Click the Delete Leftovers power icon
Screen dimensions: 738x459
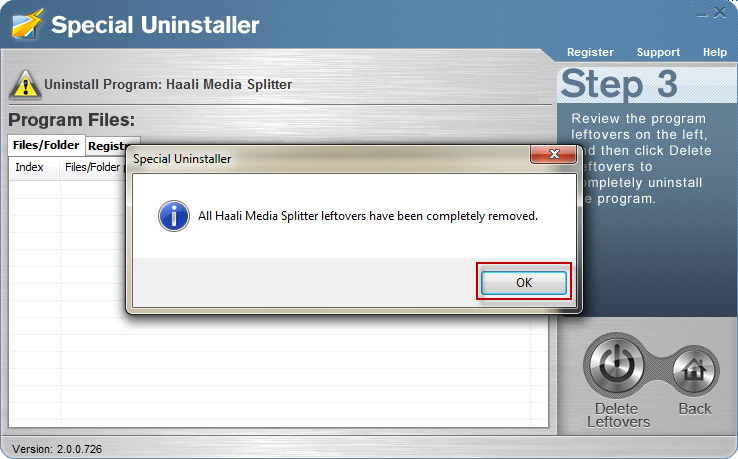tap(616, 365)
